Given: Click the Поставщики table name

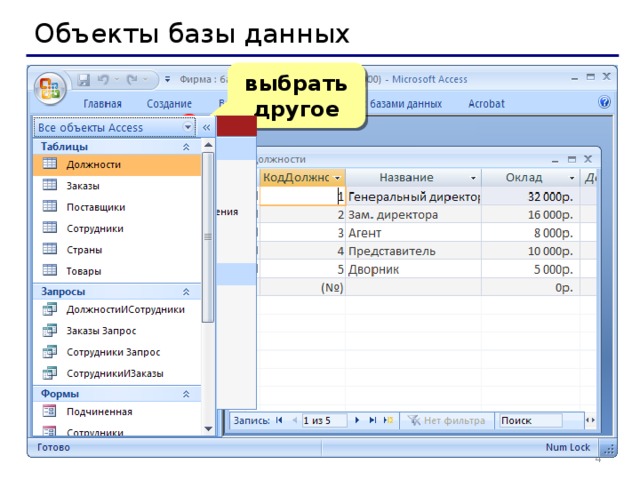Looking at the screenshot, I should coord(96,207).
